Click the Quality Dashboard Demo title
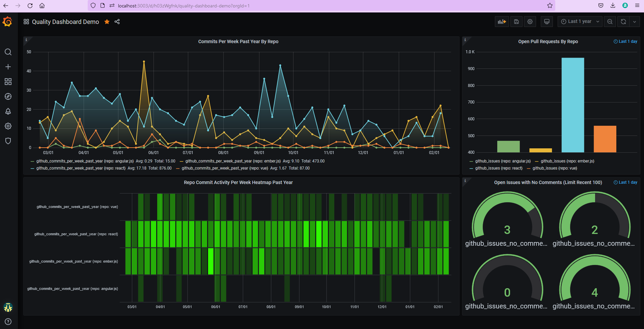 coord(65,22)
